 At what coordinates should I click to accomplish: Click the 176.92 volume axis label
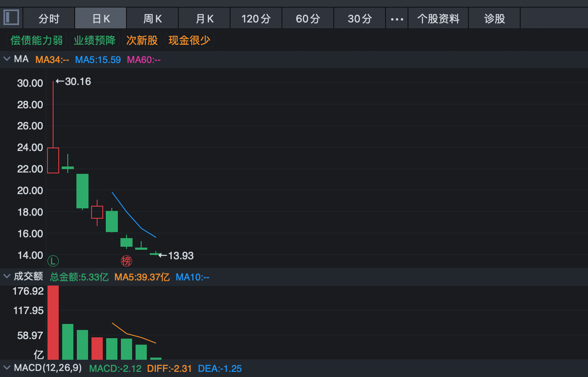(28, 291)
